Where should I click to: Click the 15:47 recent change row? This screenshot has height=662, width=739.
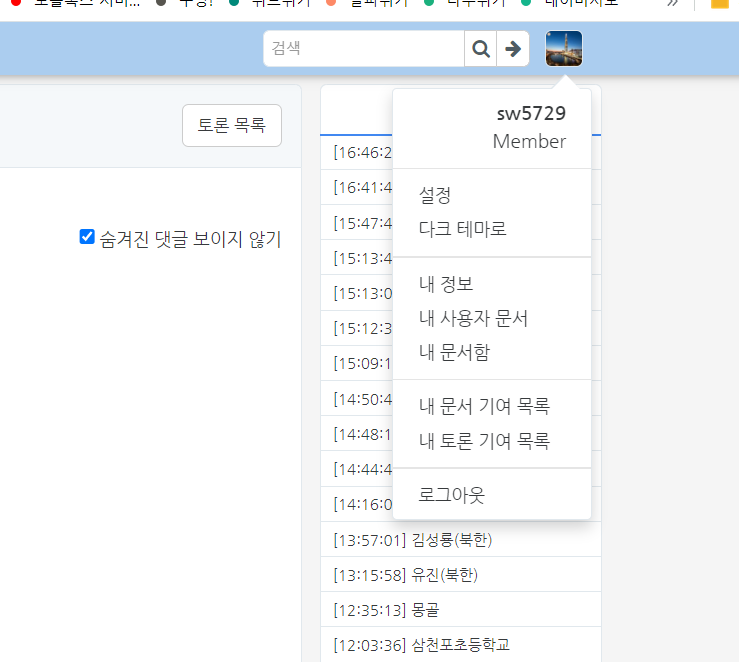(x=357, y=222)
